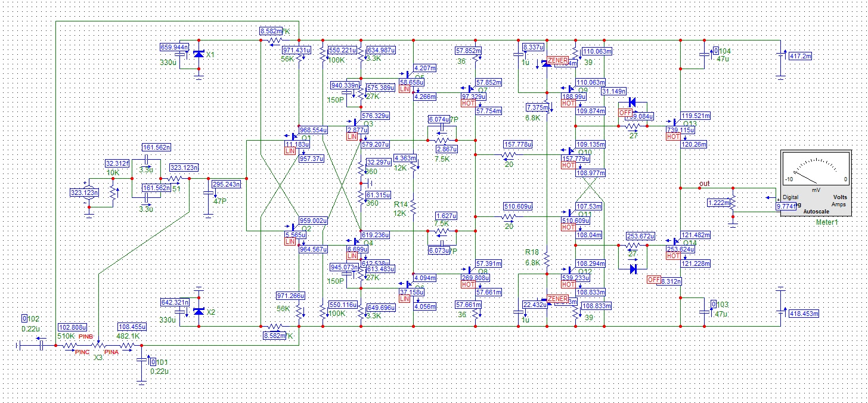Click the X2 zener diode symbol

point(199,312)
